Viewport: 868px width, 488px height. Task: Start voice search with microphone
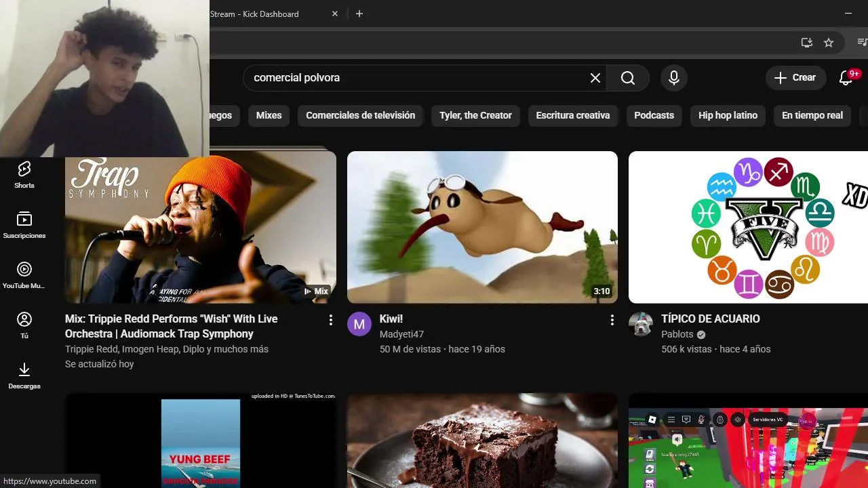coord(673,78)
